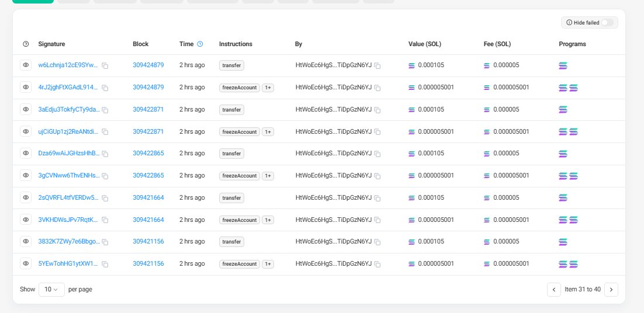The image size is (644, 313).
Task: Go to previous page of transactions
Action: click(553, 290)
